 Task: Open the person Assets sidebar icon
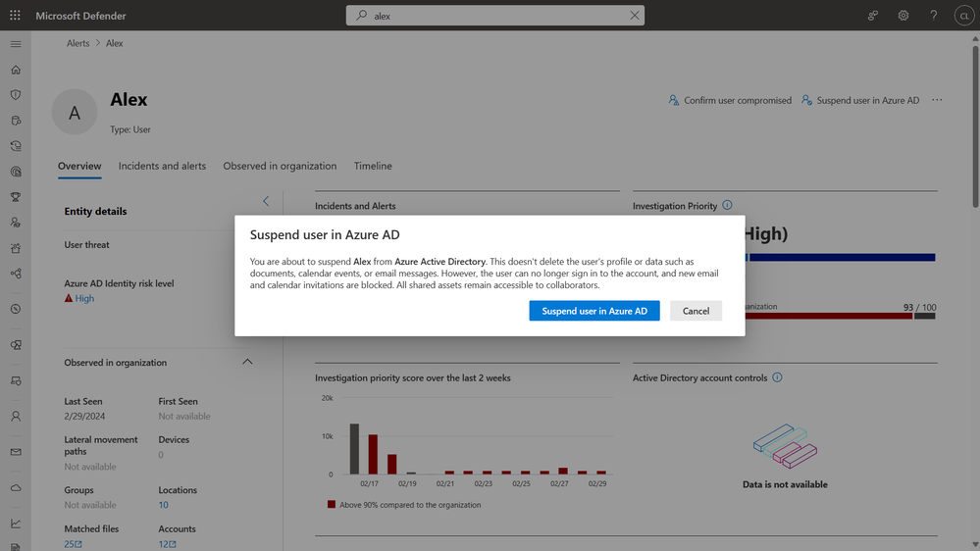pyautogui.click(x=16, y=416)
